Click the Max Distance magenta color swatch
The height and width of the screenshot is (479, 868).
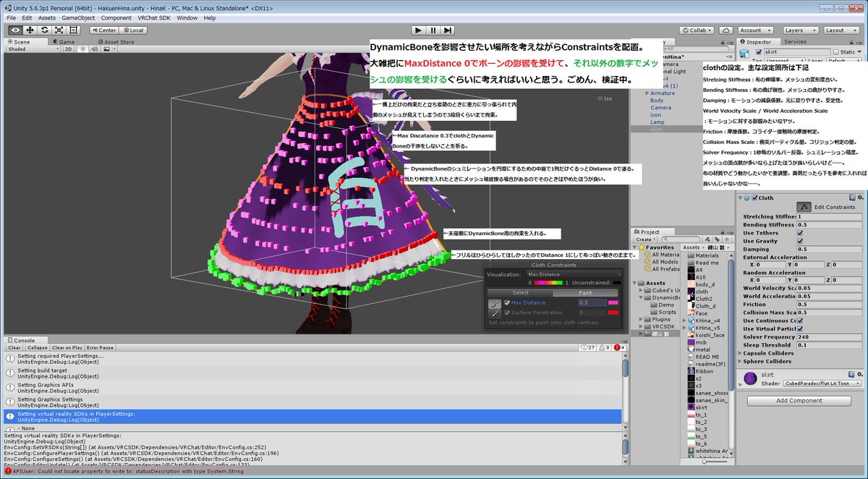(614, 302)
